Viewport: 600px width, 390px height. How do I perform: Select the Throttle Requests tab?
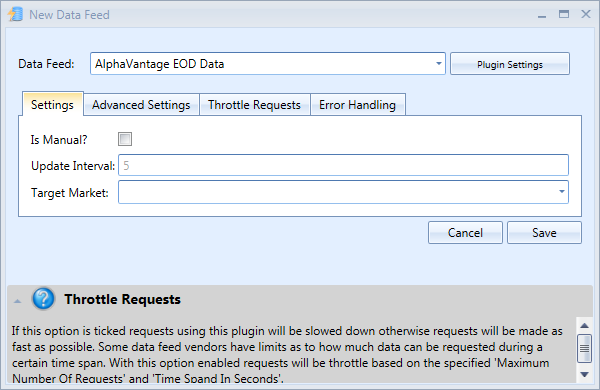[x=254, y=104]
